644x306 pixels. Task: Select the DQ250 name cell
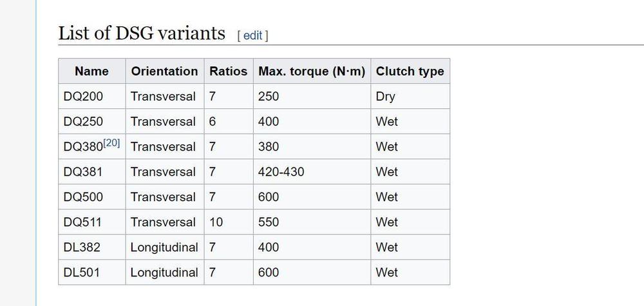tap(83, 122)
